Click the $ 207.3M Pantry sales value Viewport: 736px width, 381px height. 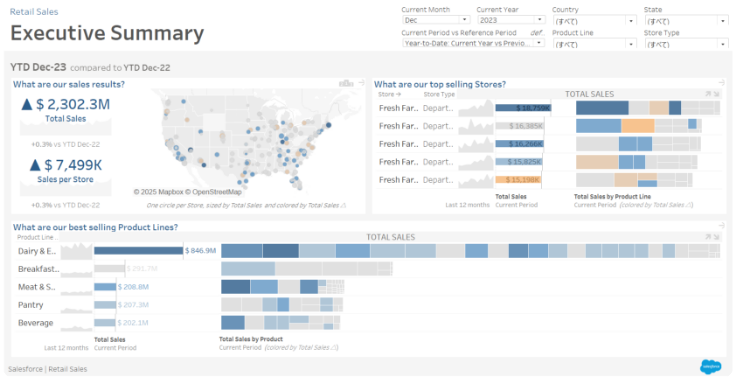point(133,305)
